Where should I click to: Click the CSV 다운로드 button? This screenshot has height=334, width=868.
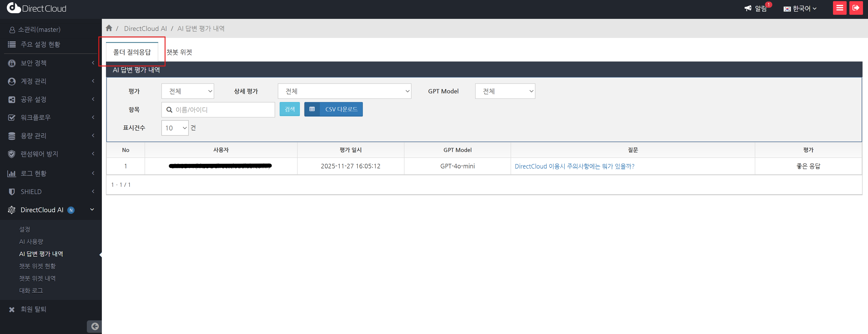pyautogui.click(x=333, y=110)
